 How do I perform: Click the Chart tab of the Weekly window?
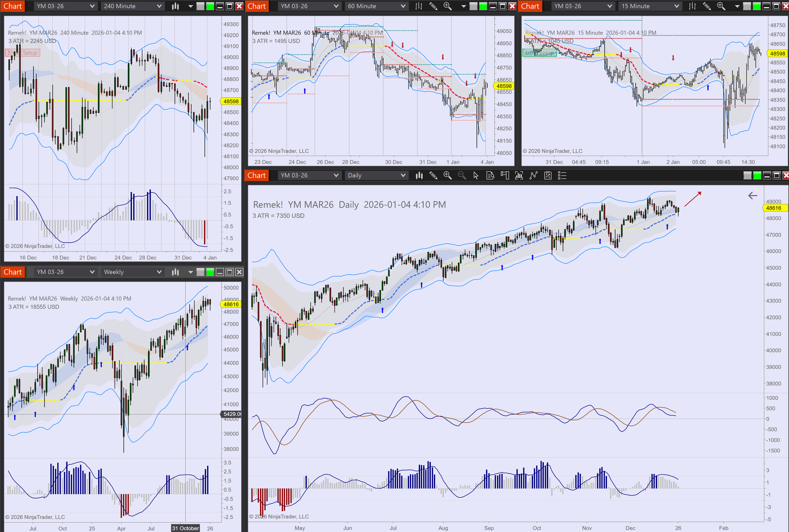pyautogui.click(x=13, y=272)
